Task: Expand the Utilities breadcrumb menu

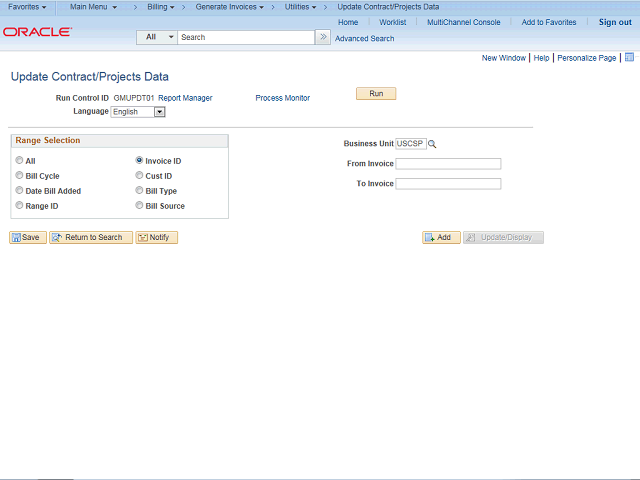Action: tap(300, 7)
